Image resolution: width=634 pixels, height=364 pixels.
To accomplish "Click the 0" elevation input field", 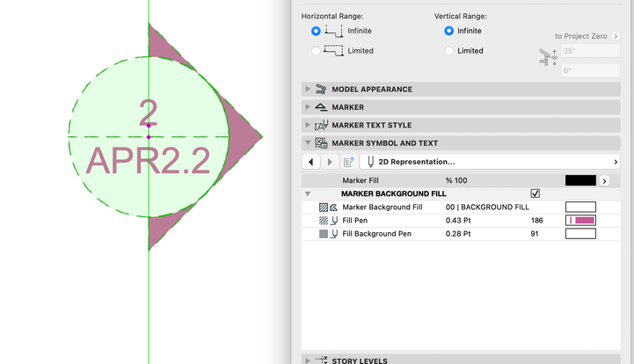I will click(x=590, y=70).
